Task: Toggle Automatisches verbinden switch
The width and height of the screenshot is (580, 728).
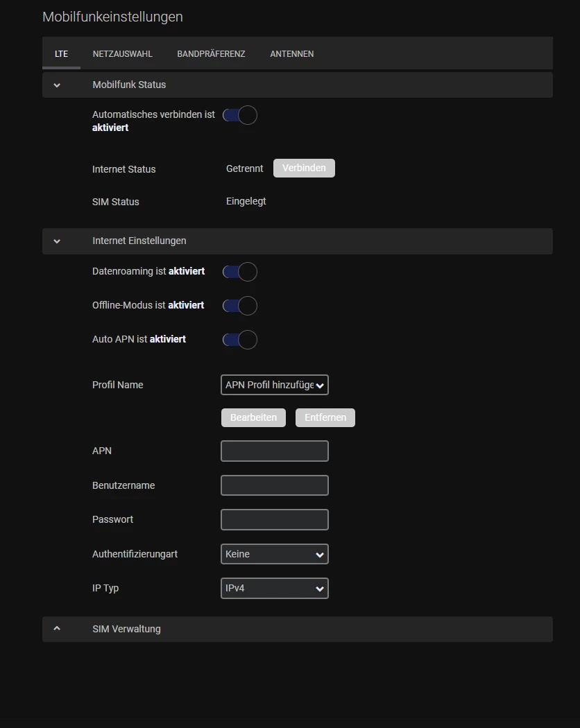Action: (x=240, y=116)
